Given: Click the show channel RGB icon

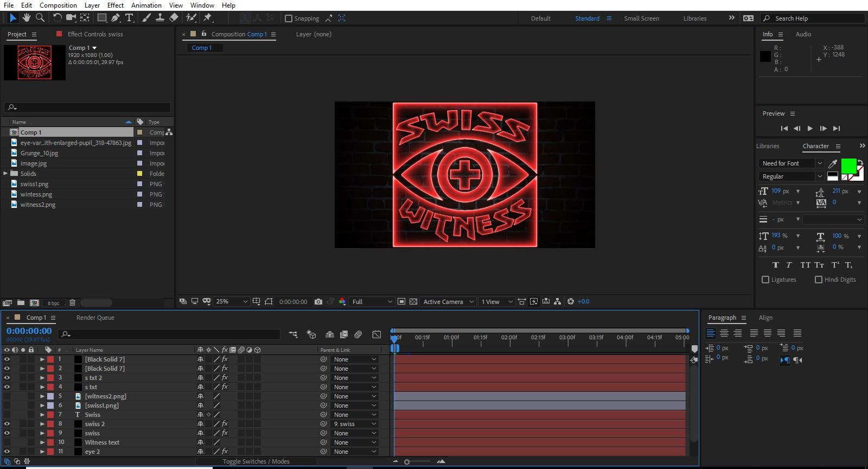Looking at the screenshot, I should click(342, 301).
